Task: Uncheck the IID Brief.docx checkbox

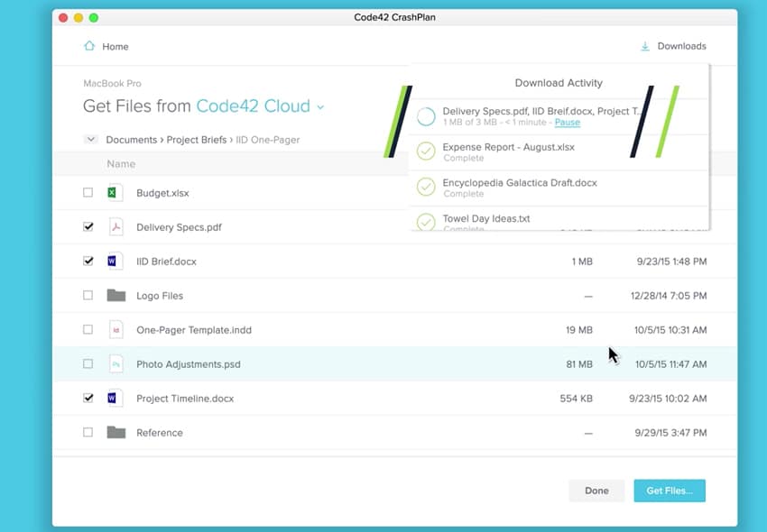Action: point(88,261)
